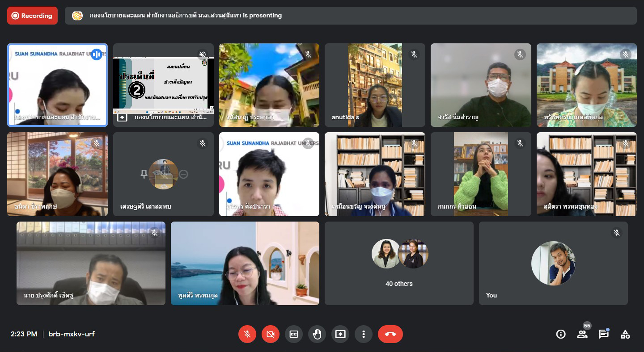The image size is (644, 352).
Task: Click the meeting code brb-mxkv-urf
Action: (72, 334)
